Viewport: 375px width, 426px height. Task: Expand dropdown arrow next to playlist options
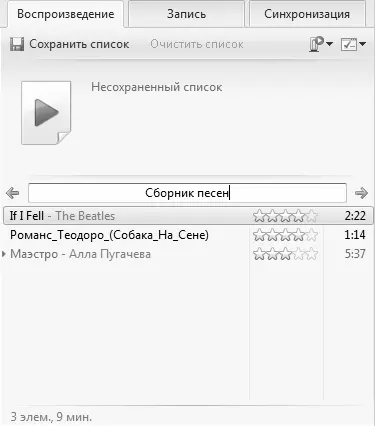(x=329, y=44)
